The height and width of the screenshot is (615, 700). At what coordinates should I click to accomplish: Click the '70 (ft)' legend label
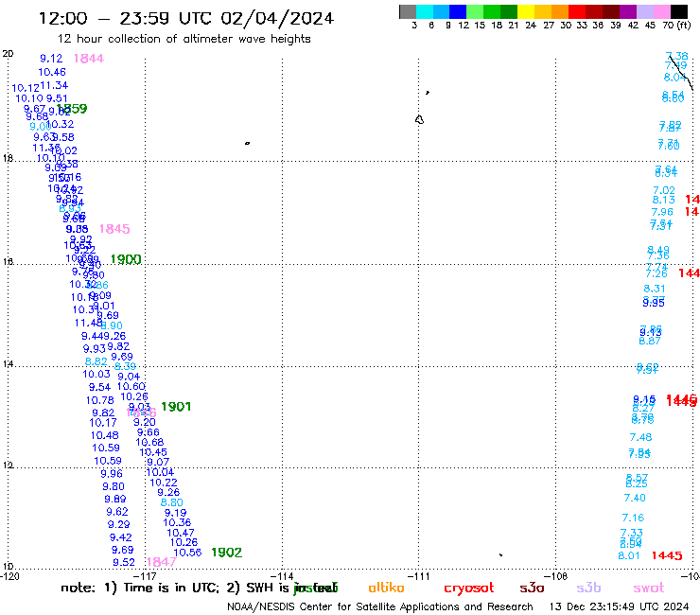tap(676, 26)
